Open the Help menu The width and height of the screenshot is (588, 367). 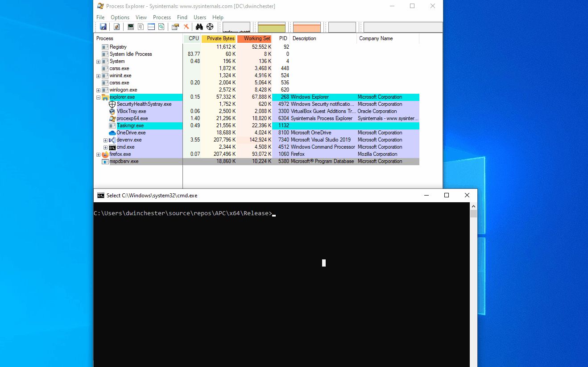tap(218, 17)
